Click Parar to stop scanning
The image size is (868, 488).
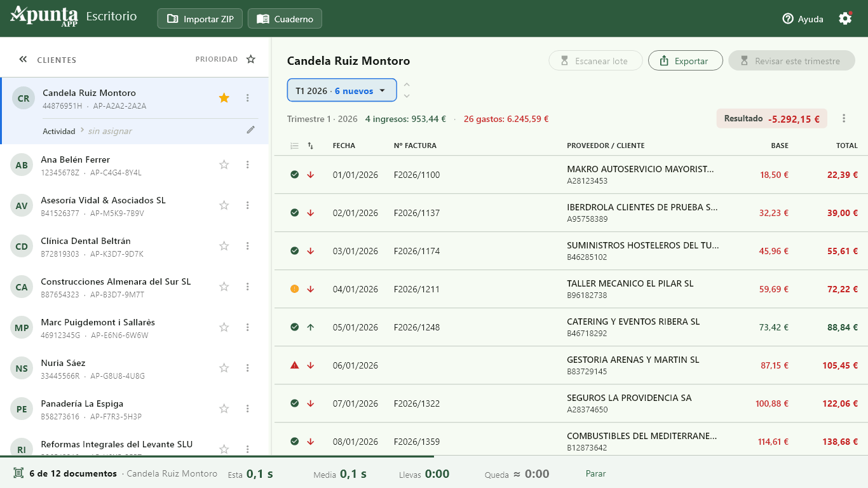click(595, 473)
